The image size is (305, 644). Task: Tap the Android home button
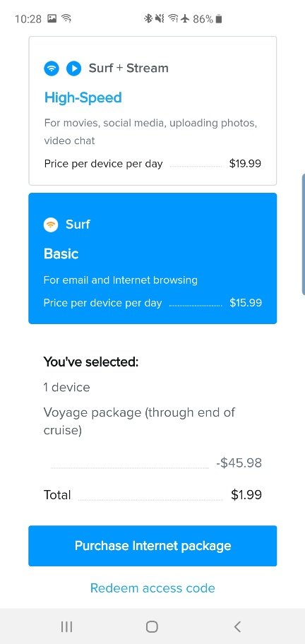(x=152, y=626)
